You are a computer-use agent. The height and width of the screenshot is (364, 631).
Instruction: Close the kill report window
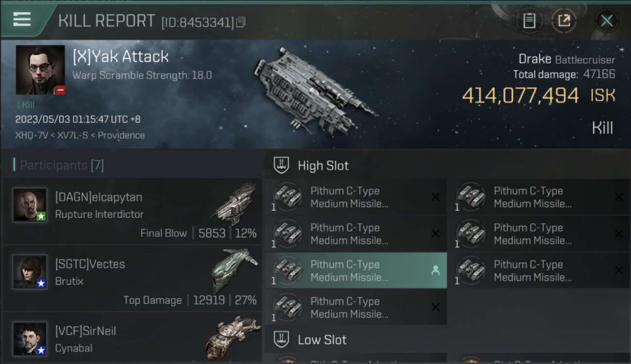point(607,21)
